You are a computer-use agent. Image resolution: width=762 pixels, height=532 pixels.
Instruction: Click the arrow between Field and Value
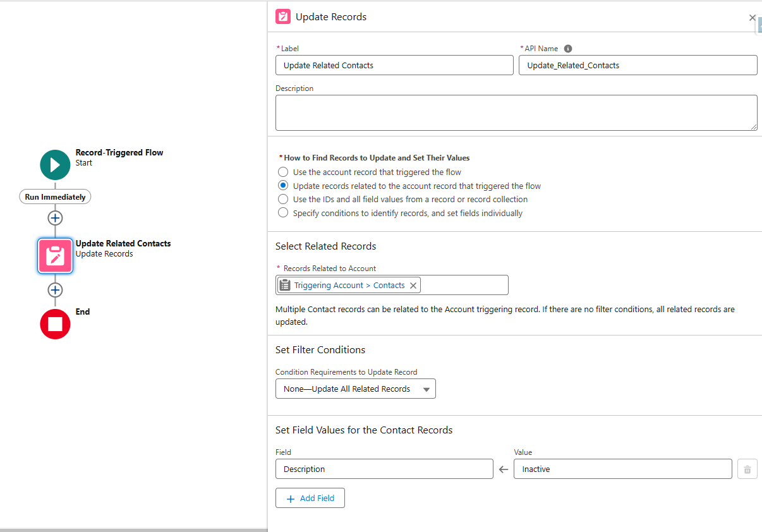point(504,469)
